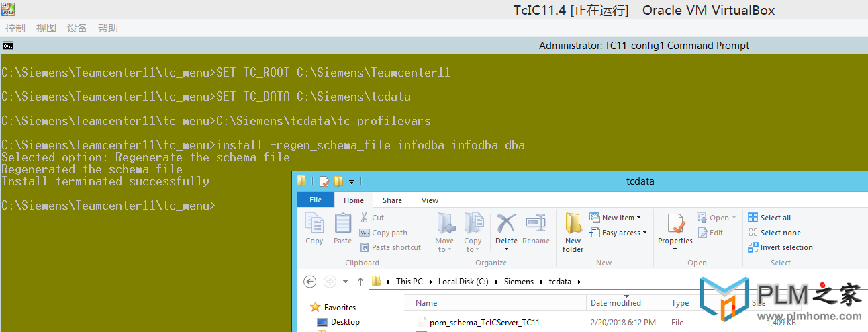Create a New folder from the ribbon
The image size is (868, 332).
pos(573,233)
